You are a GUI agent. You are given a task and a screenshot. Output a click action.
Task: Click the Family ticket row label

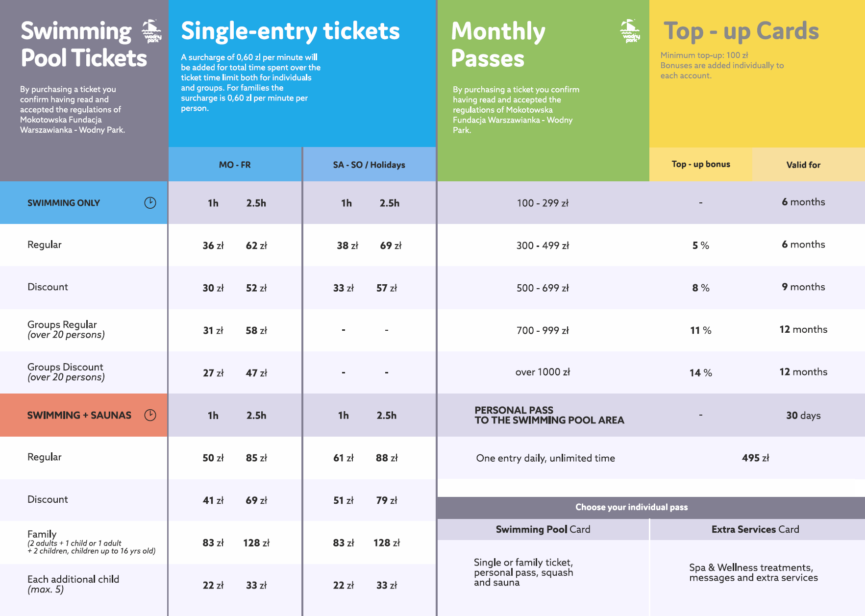click(x=42, y=534)
